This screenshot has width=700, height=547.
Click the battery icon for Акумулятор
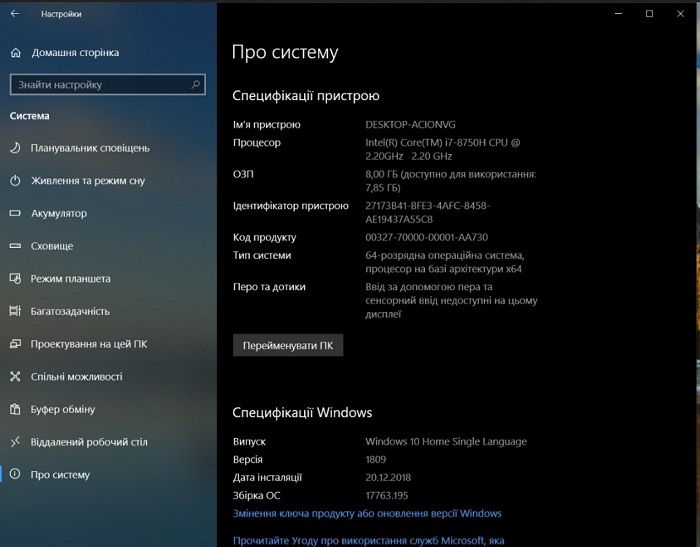pos(15,213)
